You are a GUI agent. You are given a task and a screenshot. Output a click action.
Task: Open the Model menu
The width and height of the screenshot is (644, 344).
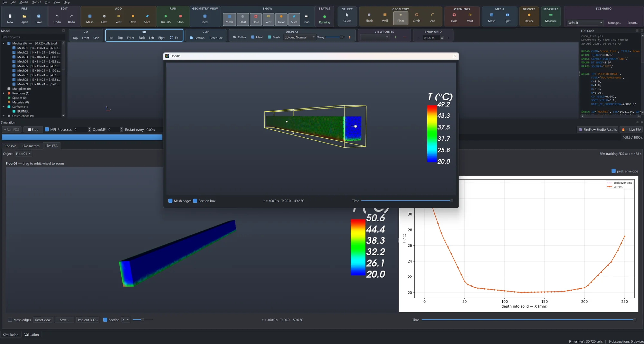coord(24,2)
